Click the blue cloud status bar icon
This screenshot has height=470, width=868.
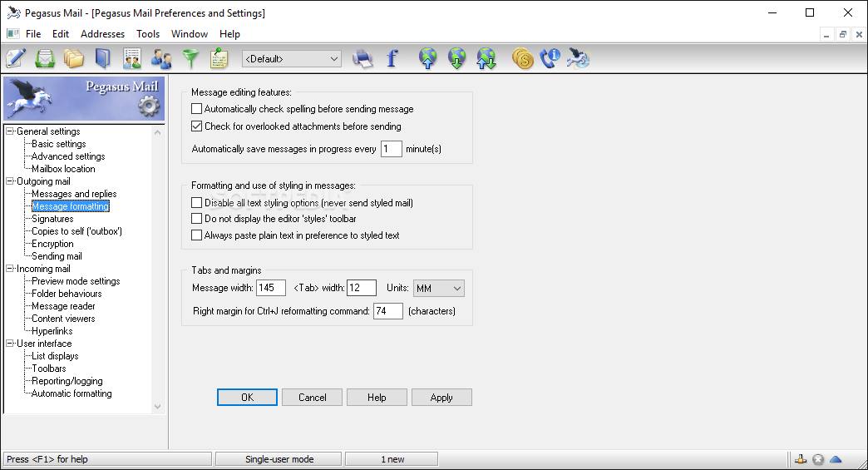tap(836, 459)
